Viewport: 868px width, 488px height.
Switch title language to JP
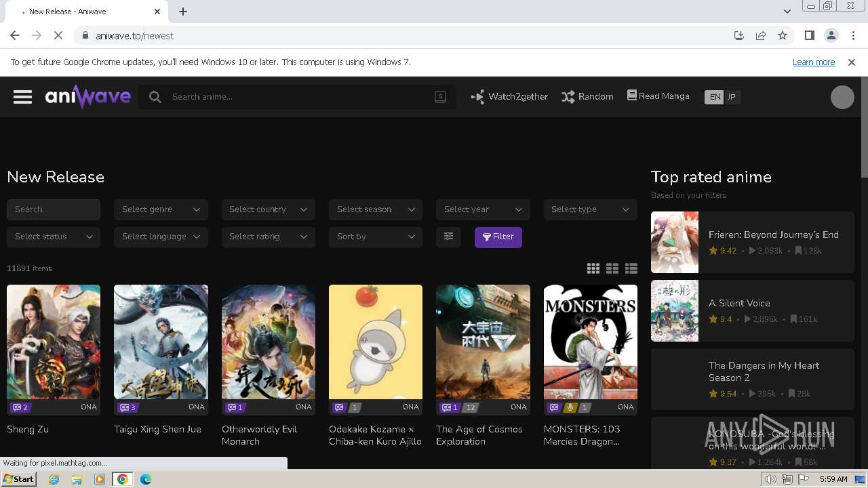click(x=732, y=97)
